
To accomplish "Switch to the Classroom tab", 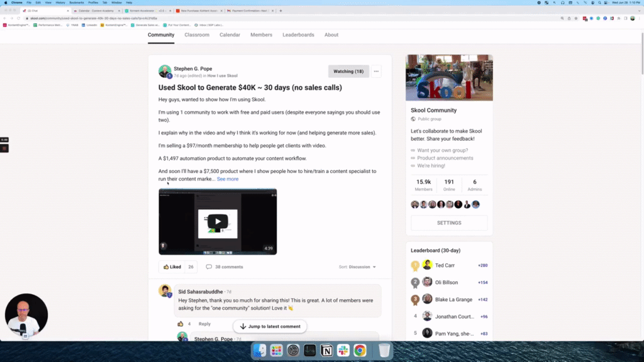I will tap(197, 35).
